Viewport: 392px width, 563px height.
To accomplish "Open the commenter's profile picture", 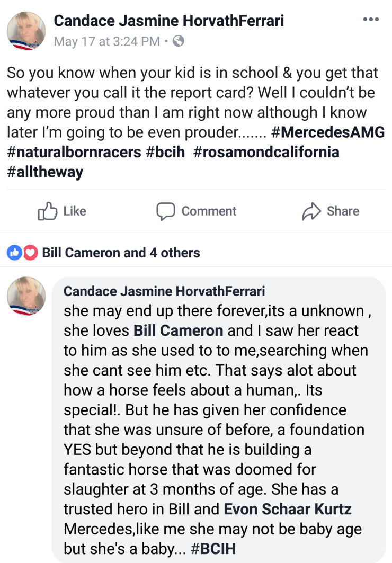I will 26,296.
